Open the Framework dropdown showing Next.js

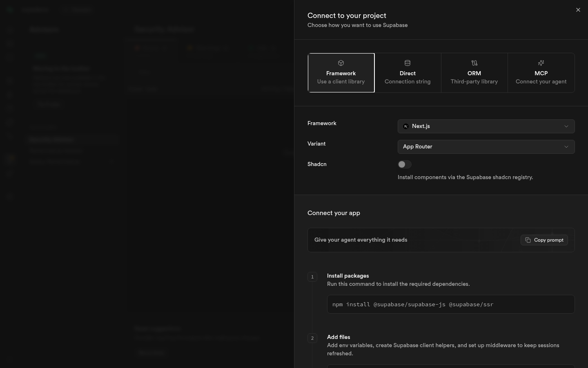(x=486, y=126)
